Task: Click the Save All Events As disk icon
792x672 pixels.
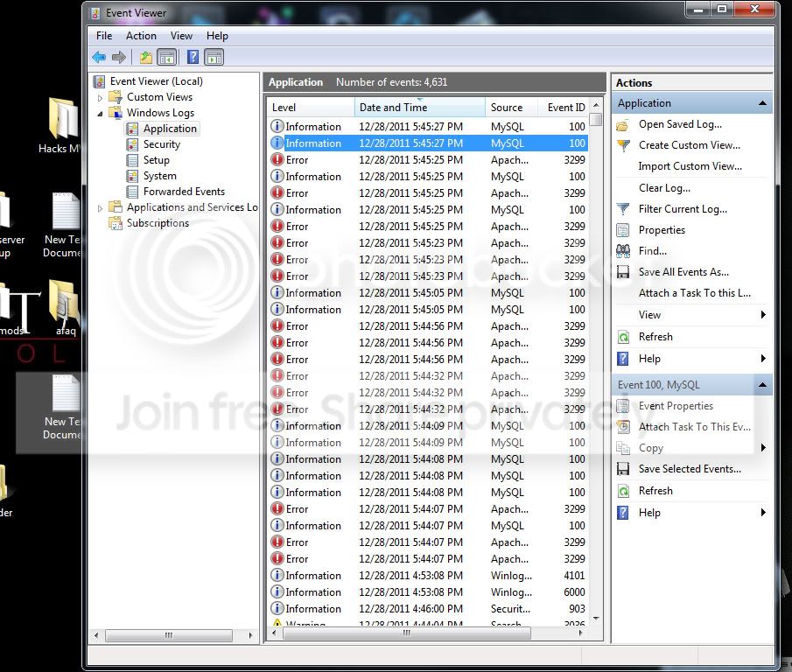Action: (623, 272)
